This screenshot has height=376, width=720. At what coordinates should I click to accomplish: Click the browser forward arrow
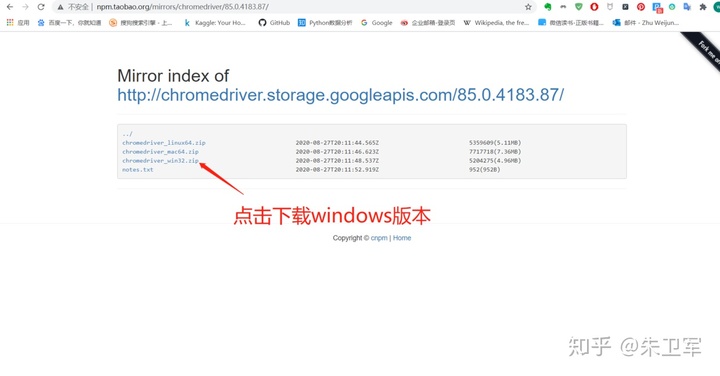[x=25, y=7]
